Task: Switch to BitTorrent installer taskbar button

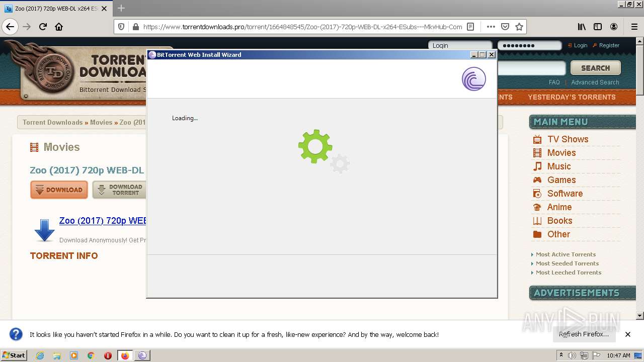Action: [142, 355]
